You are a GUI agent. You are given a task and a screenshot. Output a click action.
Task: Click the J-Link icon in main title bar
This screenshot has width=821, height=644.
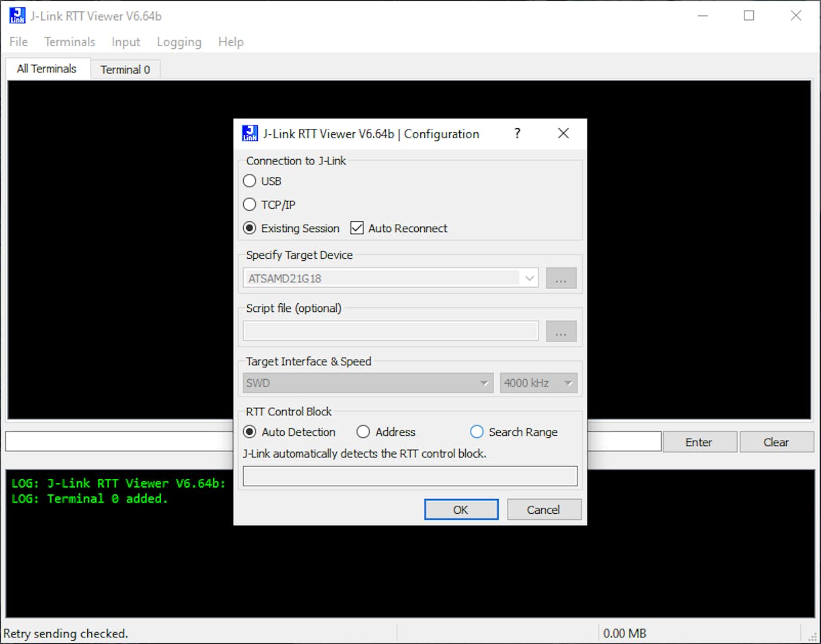[17, 15]
